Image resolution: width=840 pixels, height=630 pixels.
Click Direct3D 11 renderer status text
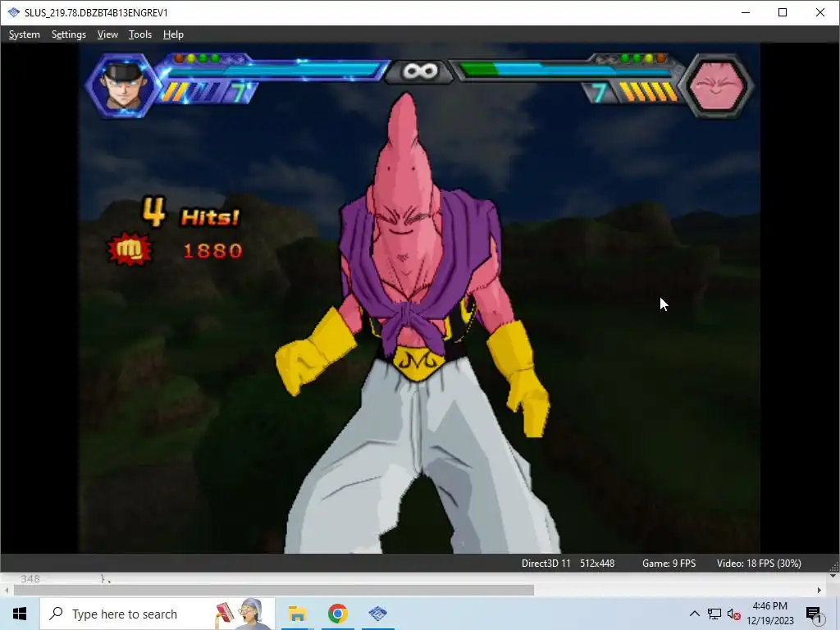pos(546,564)
